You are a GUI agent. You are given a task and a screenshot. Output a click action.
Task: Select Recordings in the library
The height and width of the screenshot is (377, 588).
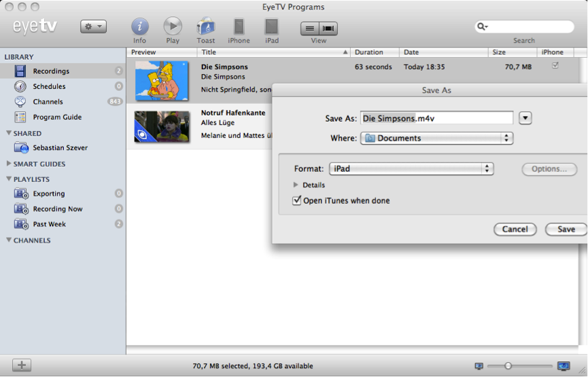[x=63, y=71]
